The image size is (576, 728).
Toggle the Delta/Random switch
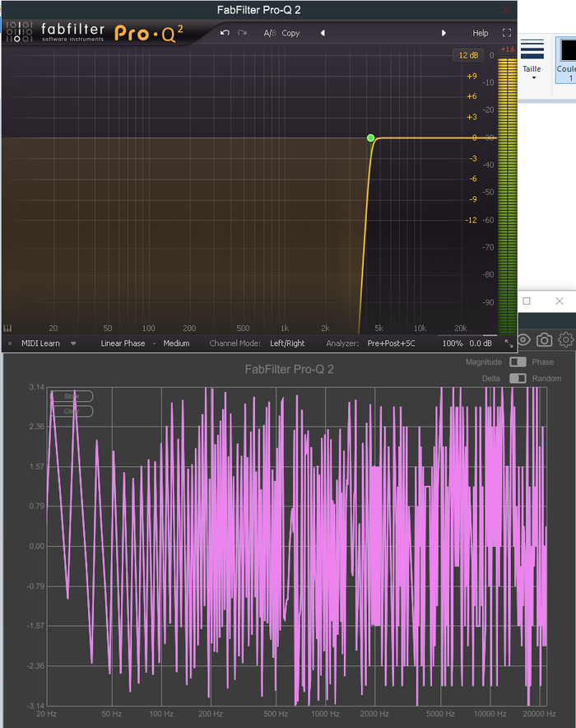point(518,378)
